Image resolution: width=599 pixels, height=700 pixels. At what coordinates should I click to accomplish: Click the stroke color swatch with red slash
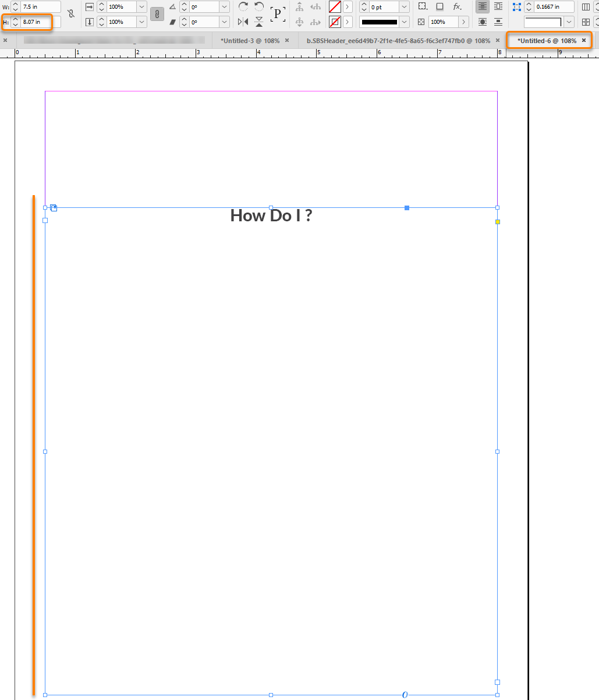[x=334, y=22]
